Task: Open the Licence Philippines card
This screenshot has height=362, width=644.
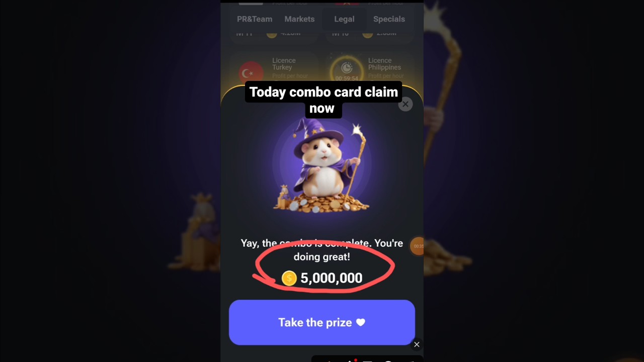Action: pos(370,69)
